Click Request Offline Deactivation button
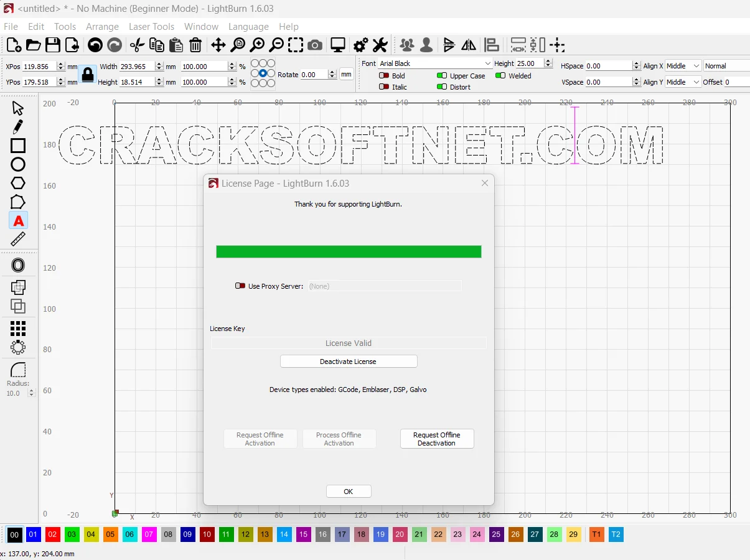Image resolution: width=750 pixels, height=560 pixels. coord(437,439)
